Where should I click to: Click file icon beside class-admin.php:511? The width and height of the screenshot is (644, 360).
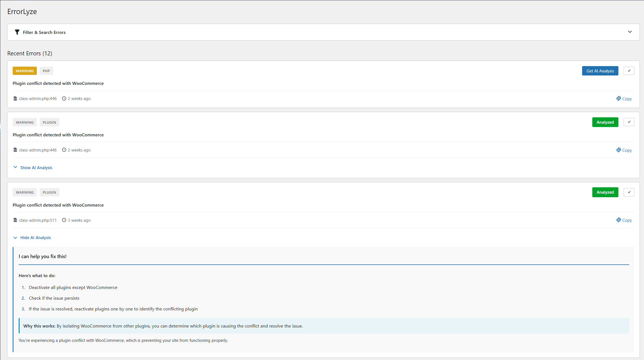(15, 220)
